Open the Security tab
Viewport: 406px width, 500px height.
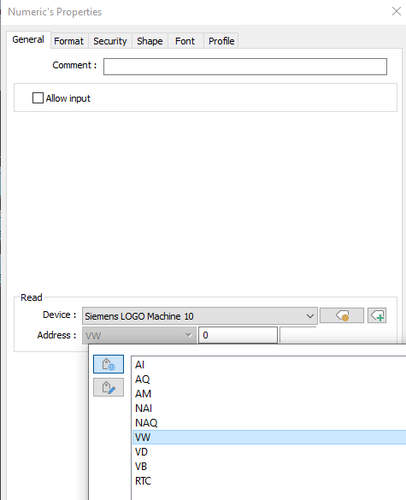click(x=110, y=41)
